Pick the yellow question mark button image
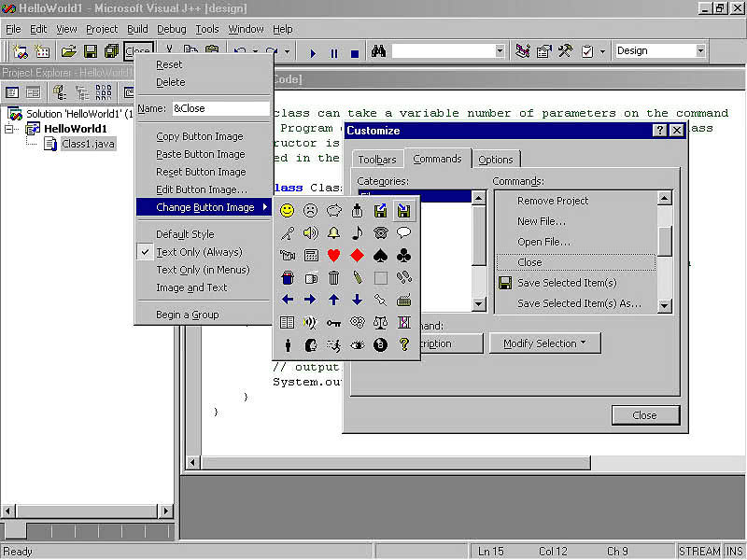Screen dimensions: 747x560 pos(403,344)
